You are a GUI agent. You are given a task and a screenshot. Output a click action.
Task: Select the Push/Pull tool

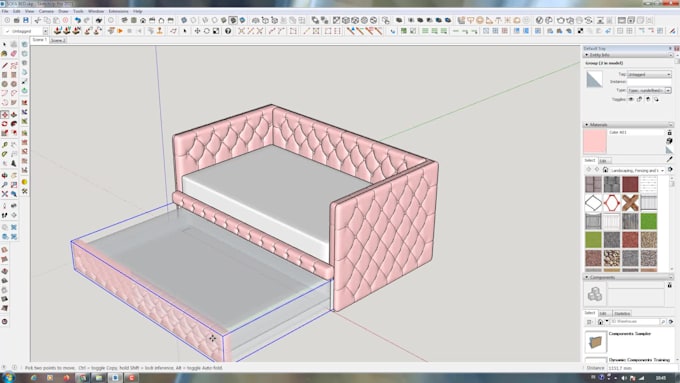[13, 115]
